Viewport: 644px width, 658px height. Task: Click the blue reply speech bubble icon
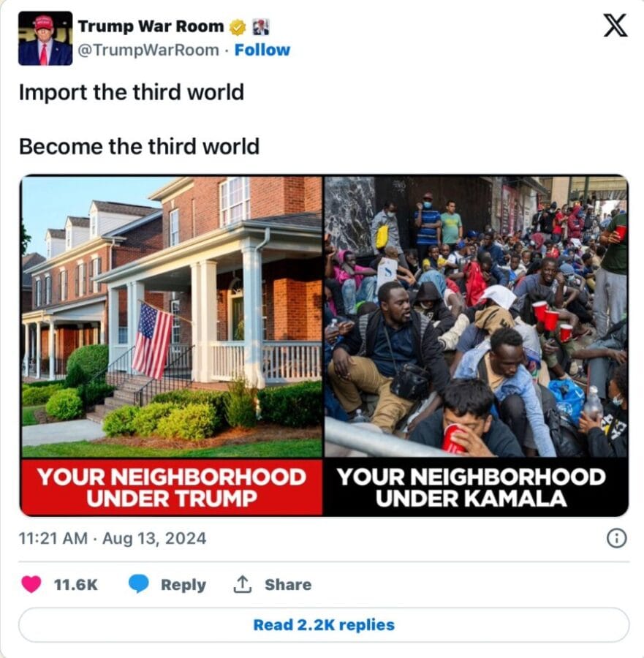tap(138, 584)
